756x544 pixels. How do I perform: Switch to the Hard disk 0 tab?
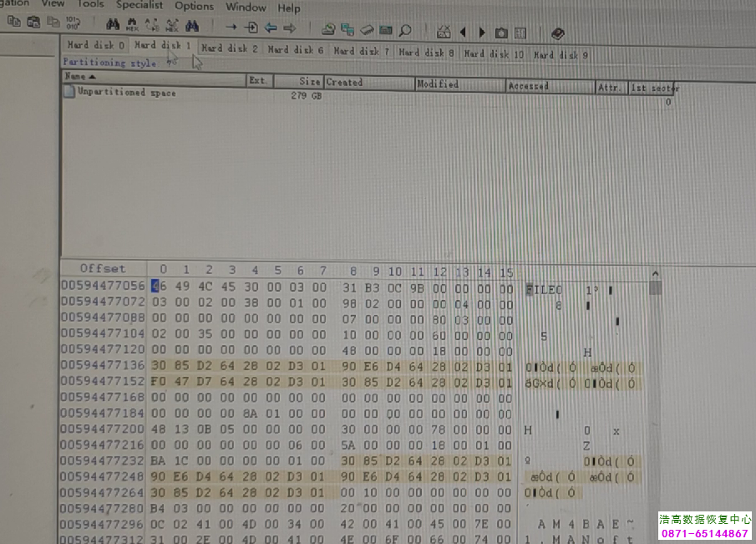coord(96,45)
